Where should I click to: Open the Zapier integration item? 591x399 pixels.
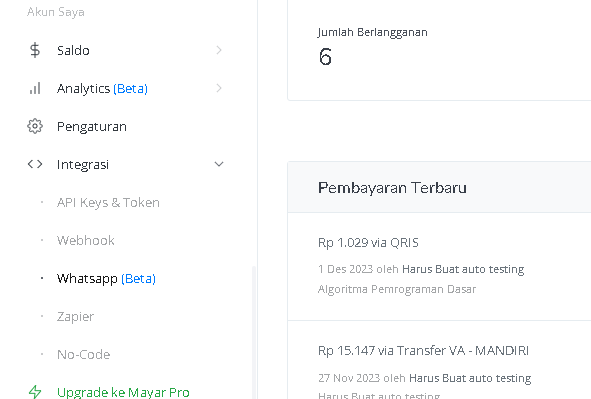(x=75, y=316)
